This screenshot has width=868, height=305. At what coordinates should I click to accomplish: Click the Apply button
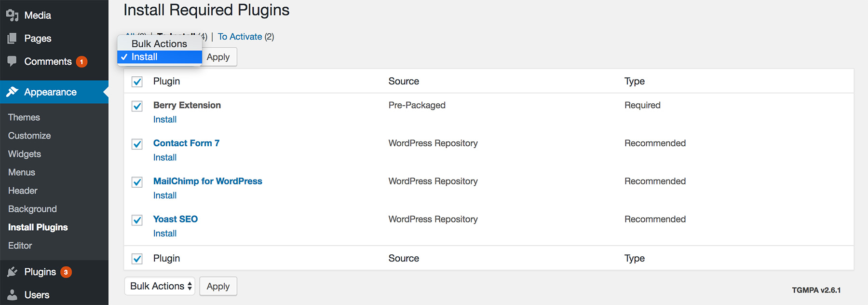(x=218, y=56)
